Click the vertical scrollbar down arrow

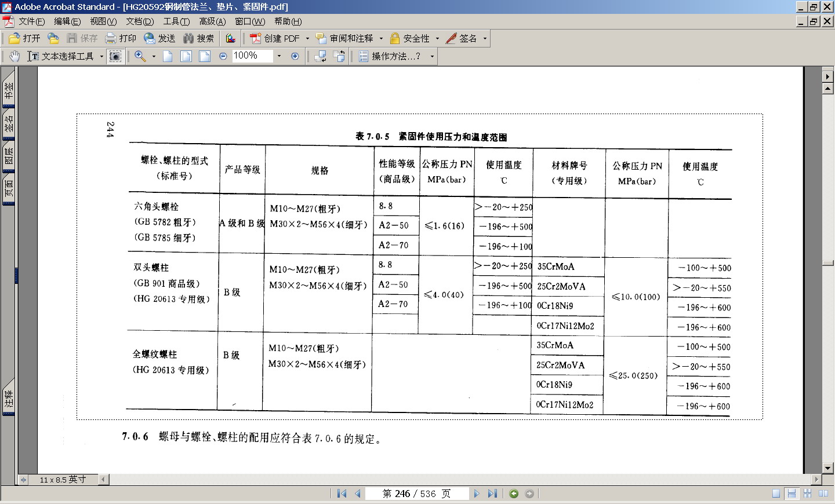pos(828,469)
